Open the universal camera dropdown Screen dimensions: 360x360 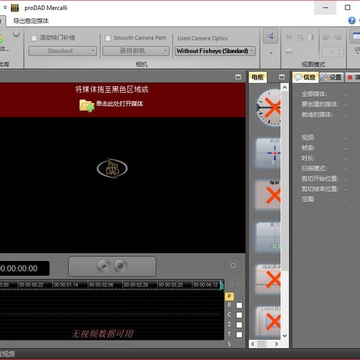[136, 51]
